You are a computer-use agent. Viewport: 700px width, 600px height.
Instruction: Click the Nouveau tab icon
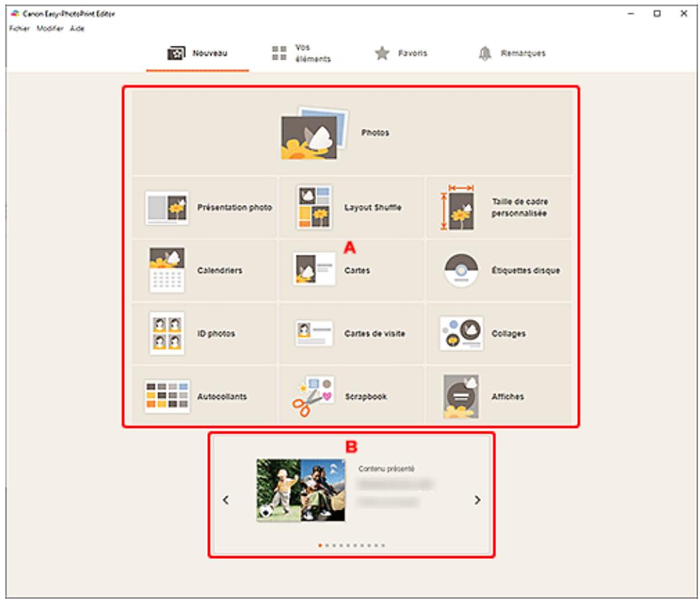[x=176, y=53]
